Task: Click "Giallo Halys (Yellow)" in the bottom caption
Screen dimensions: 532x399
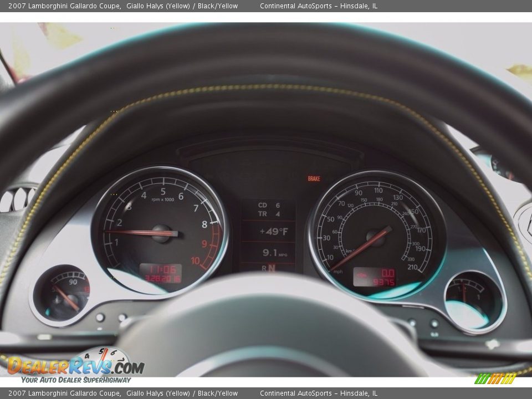Action: click(158, 393)
